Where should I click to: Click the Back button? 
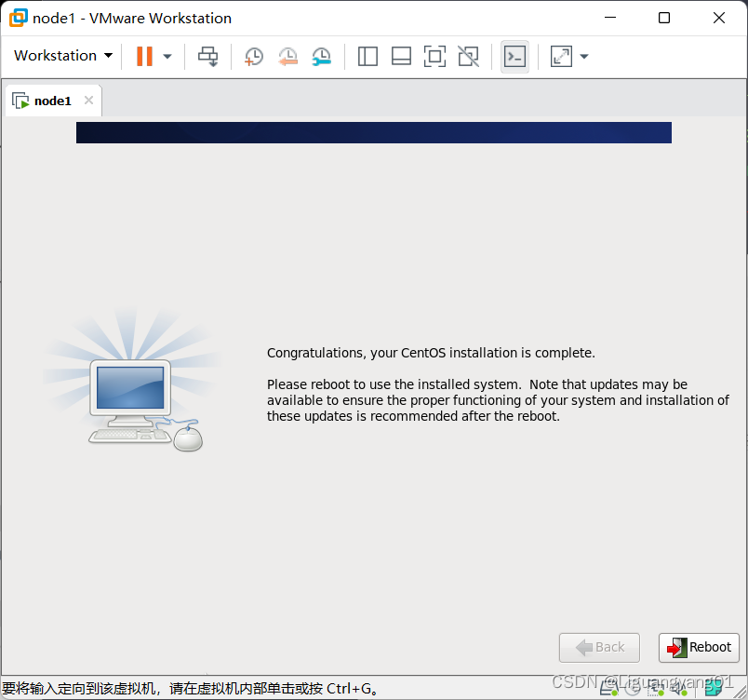[x=599, y=648]
